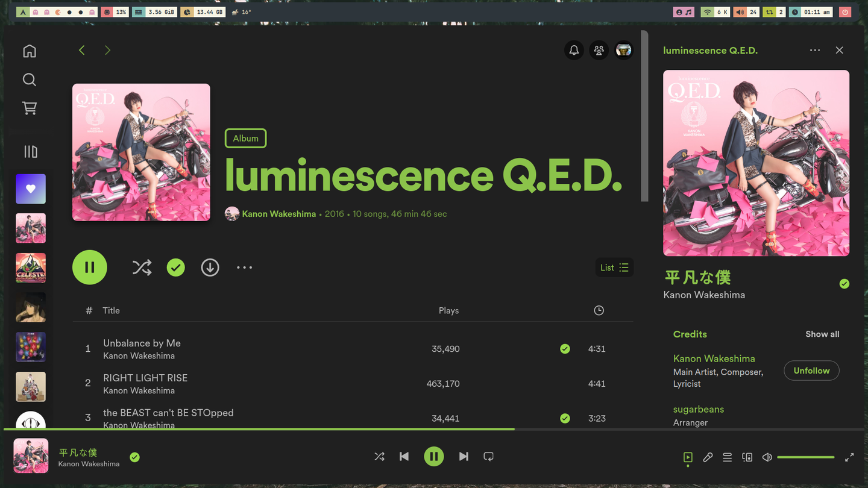This screenshot has height=488, width=868.
Task: Open the notifications bell
Action: click(x=574, y=51)
